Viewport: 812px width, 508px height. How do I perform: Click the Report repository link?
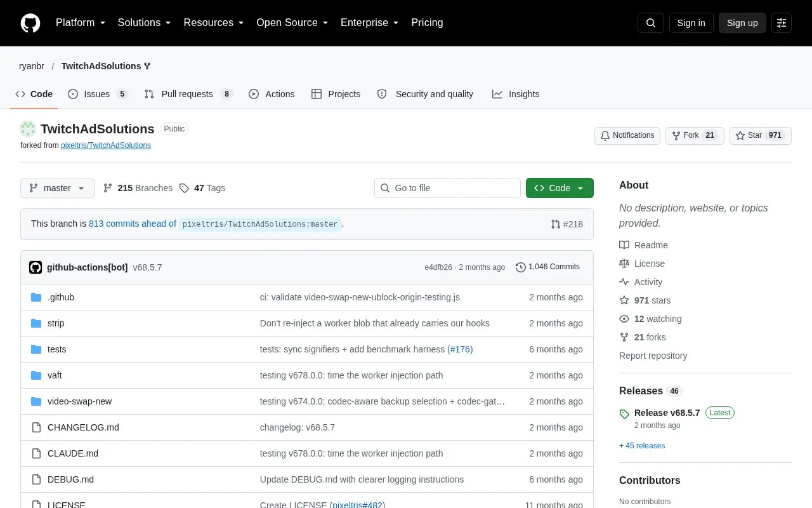tap(653, 356)
